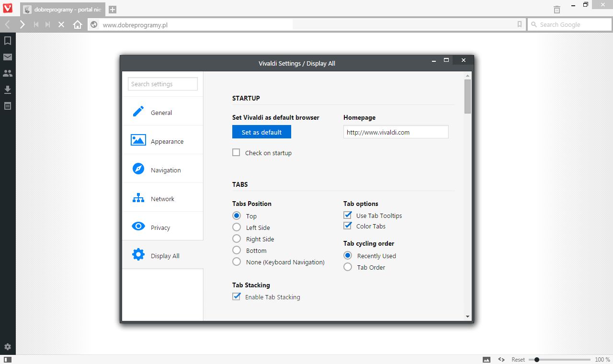The width and height of the screenshot is (613, 364).
Task: Click the compass icon for Navigation
Action: (x=138, y=169)
